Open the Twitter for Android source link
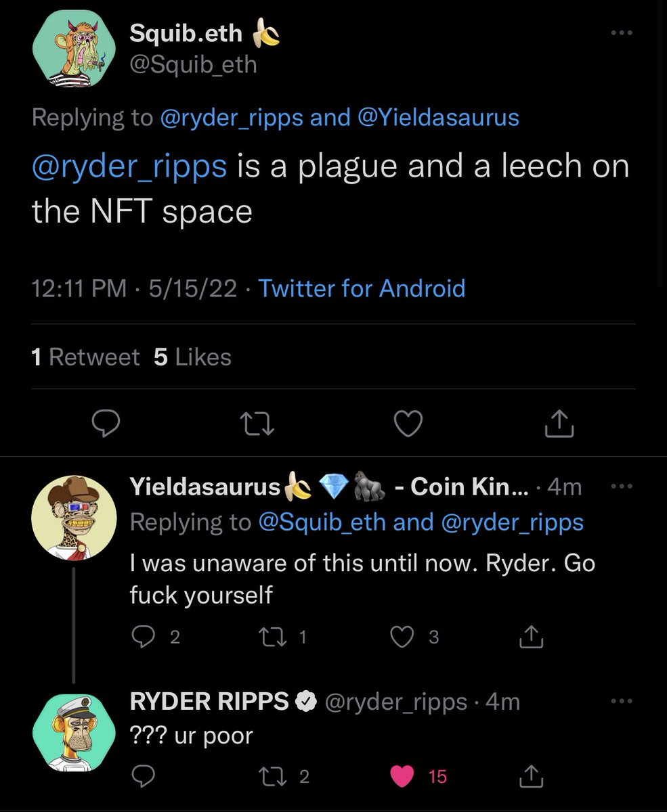The height and width of the screenshot is (812, 667). [362, 289]
